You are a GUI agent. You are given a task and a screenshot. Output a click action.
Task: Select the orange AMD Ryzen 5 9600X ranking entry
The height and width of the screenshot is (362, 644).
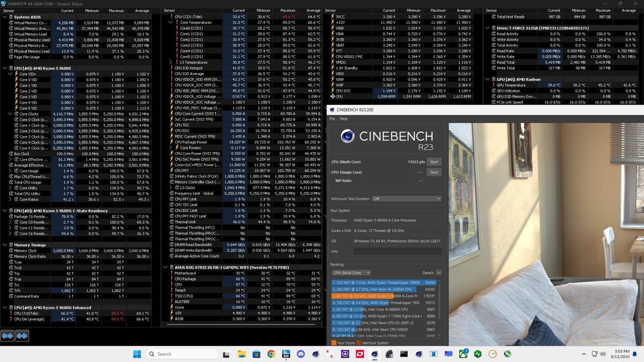(384, 296)
